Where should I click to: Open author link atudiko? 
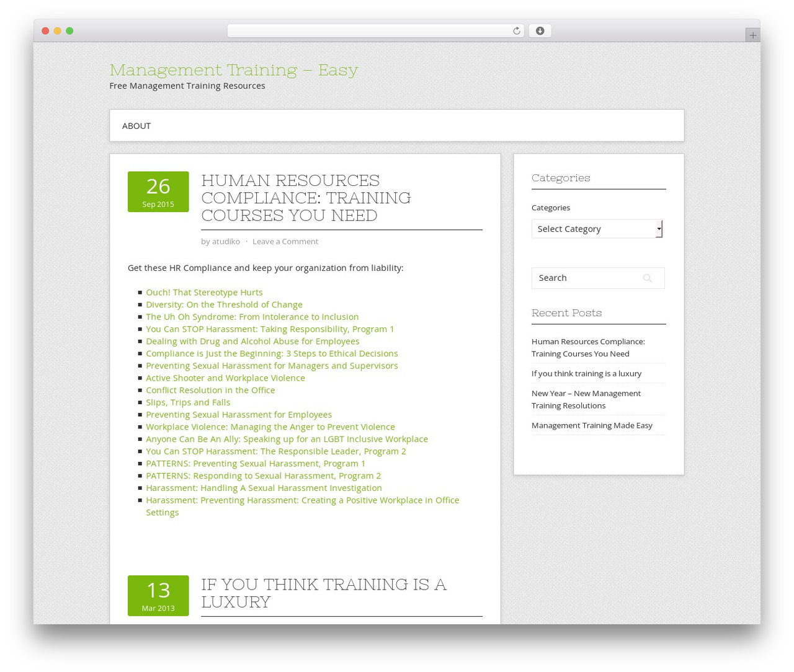click(x=226, y=241)
